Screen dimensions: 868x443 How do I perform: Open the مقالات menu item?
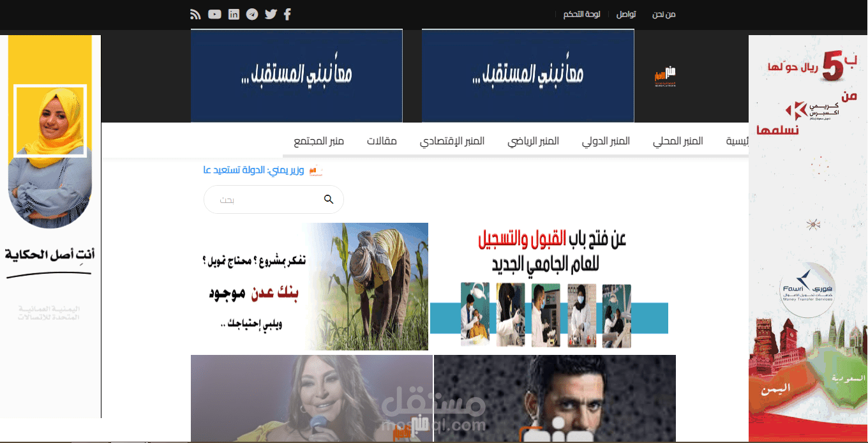click(382, 141)
